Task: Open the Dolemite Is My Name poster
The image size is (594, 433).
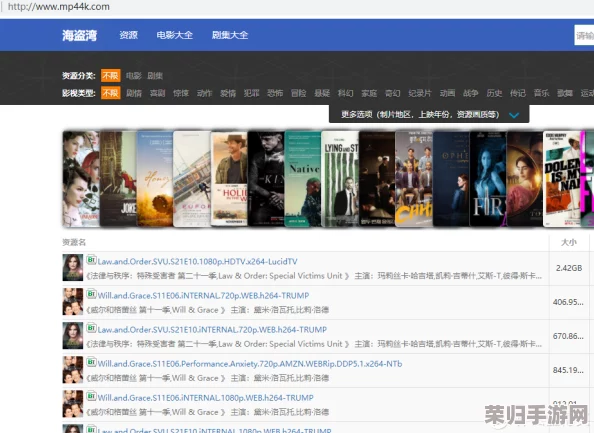Action: coord(561,179)
